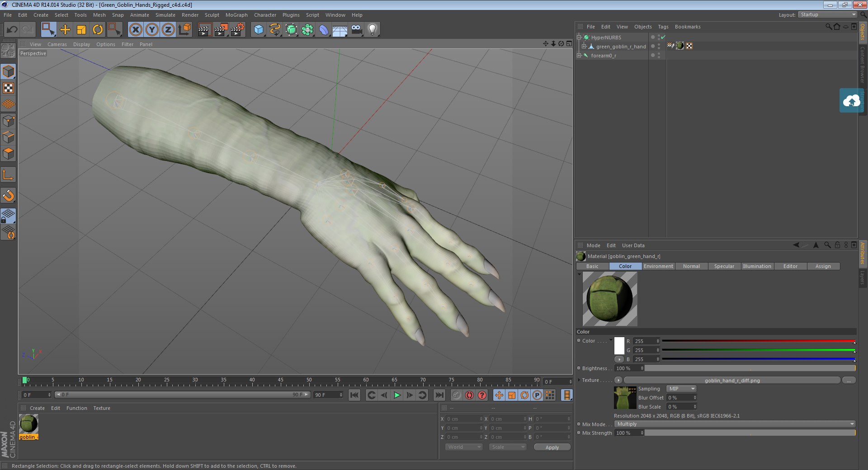Switch to Points mode

coord(8,121)
